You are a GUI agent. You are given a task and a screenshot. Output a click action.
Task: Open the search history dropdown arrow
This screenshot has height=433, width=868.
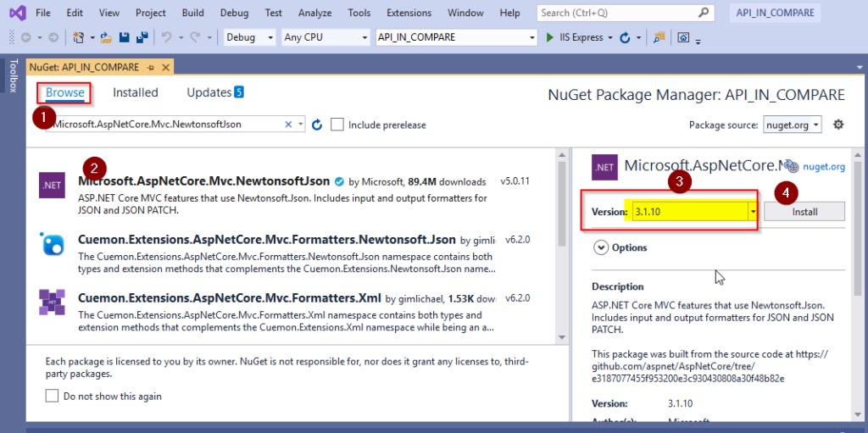coord(301,125)
